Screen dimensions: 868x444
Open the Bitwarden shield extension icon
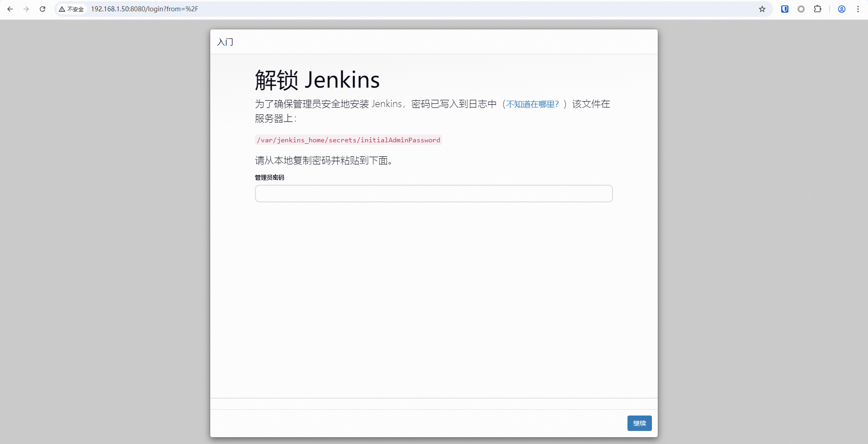click(x=785, y=9)
